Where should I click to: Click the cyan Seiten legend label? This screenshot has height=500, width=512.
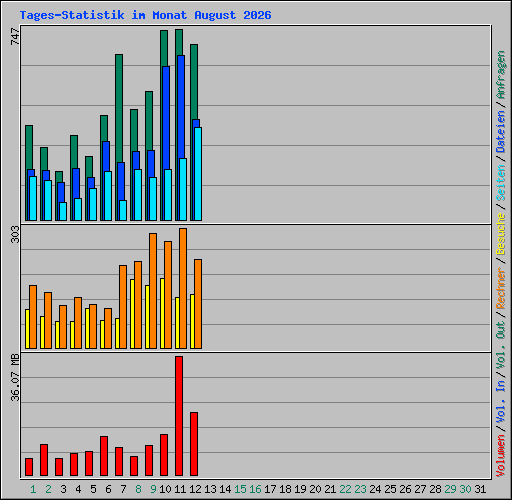(x=501, y=183)
